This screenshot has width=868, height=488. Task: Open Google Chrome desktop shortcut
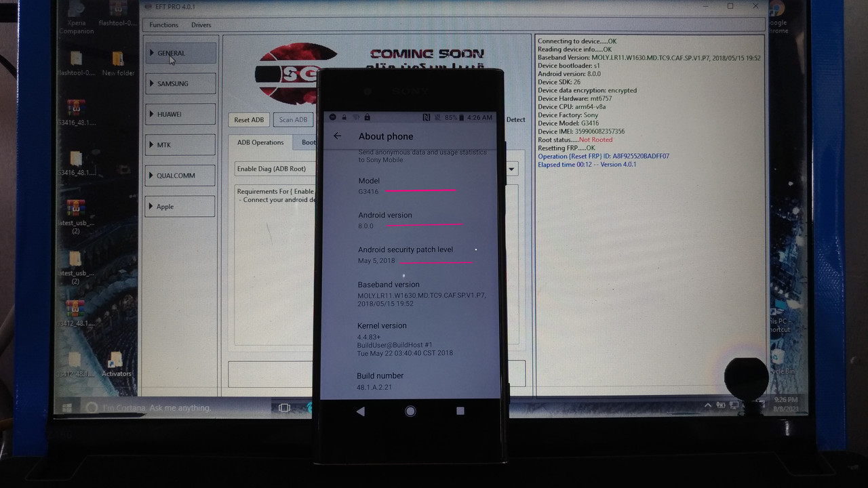pyautogui.click(x=777, y=18)
